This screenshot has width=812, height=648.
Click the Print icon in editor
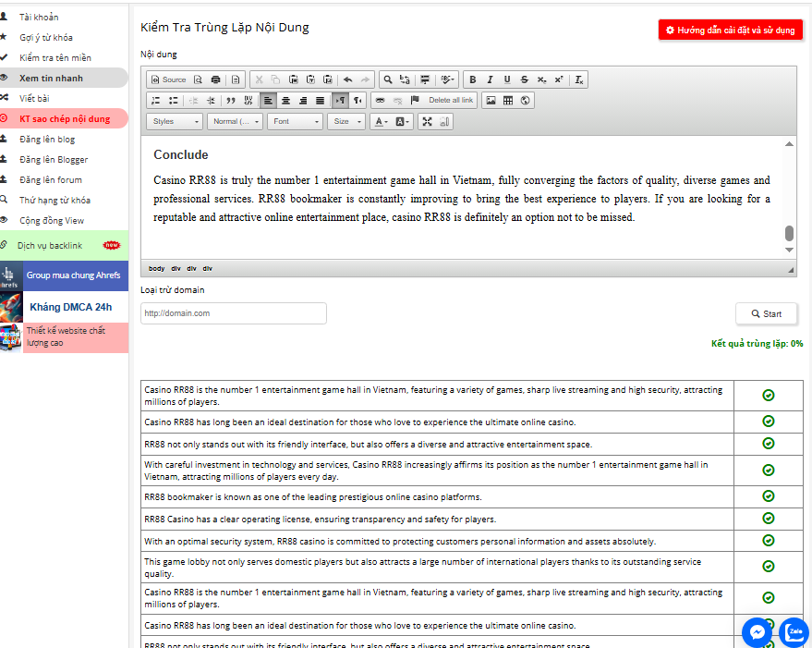click(215, 79)
